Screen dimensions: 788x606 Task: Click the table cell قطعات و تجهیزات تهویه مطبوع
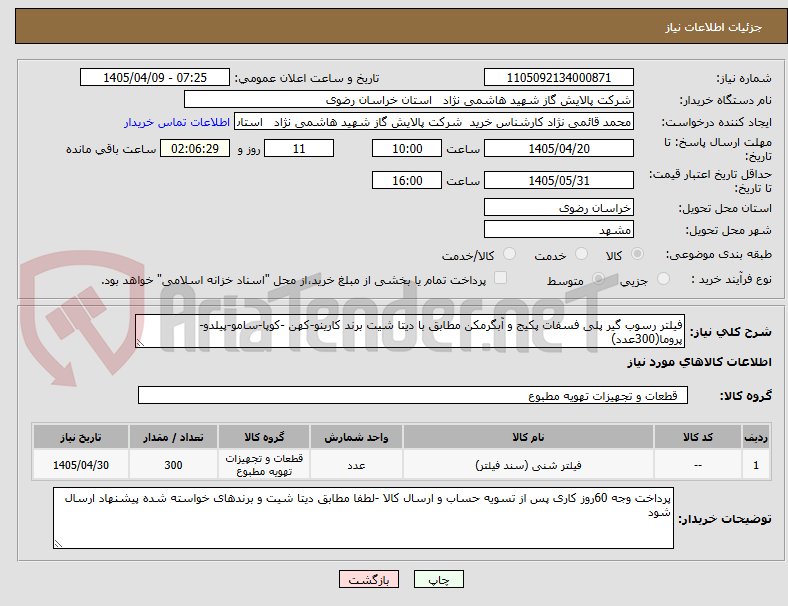tap(264, 465)
